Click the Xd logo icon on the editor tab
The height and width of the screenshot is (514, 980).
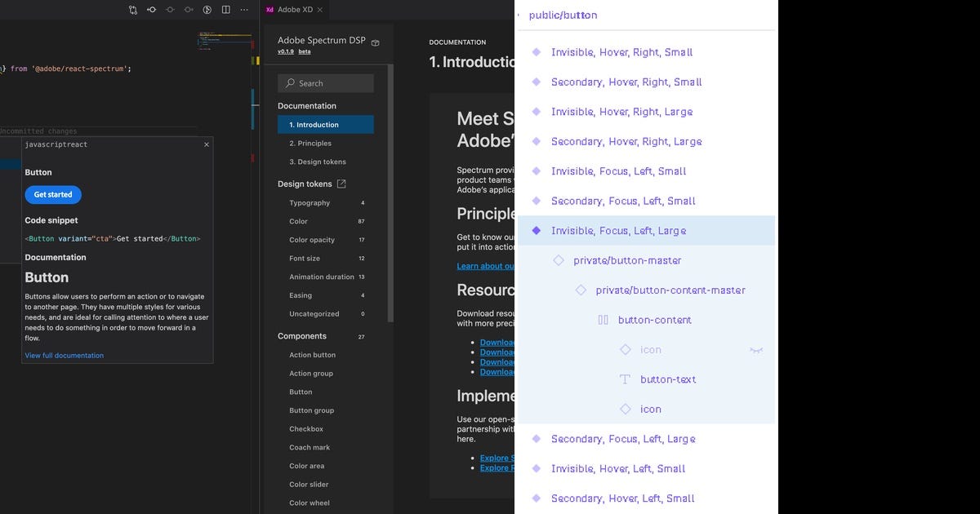click(269, 10)
